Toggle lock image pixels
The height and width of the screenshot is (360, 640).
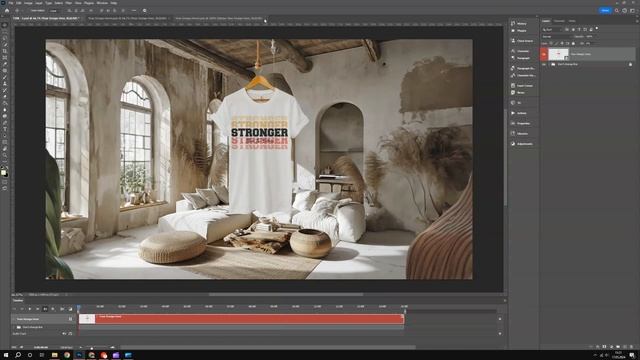(x=556, y=43)
